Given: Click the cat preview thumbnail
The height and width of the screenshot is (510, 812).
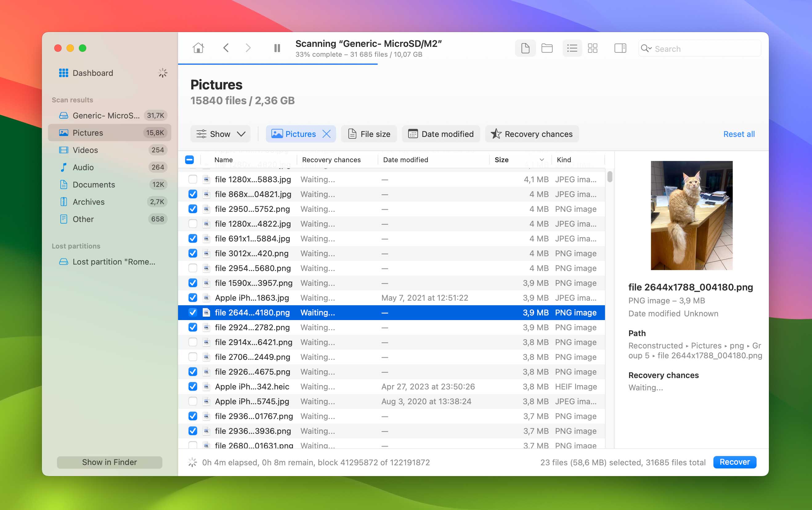Looking at the screenshot, I should point(691,215).
